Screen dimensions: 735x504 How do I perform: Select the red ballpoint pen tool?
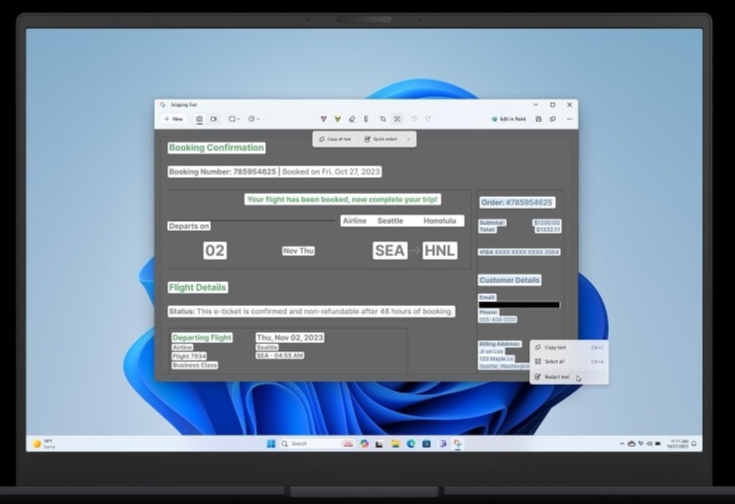pyautogui.click(x=323, y=119)
